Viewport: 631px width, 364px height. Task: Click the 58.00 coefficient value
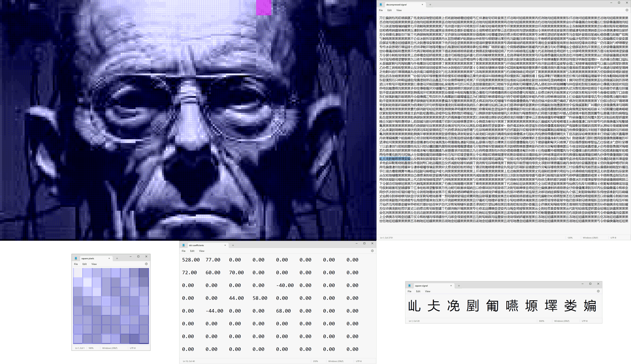pyautogui.click(x=260, y=298)
